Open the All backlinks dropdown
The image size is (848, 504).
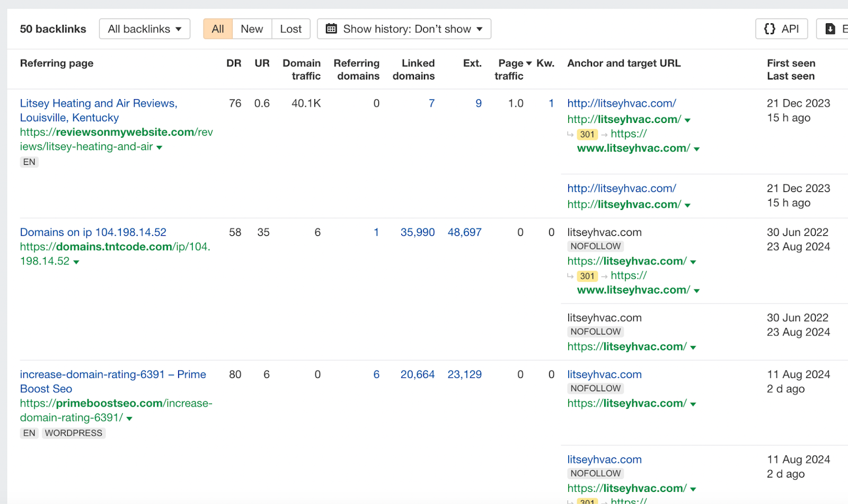[145, 29]
